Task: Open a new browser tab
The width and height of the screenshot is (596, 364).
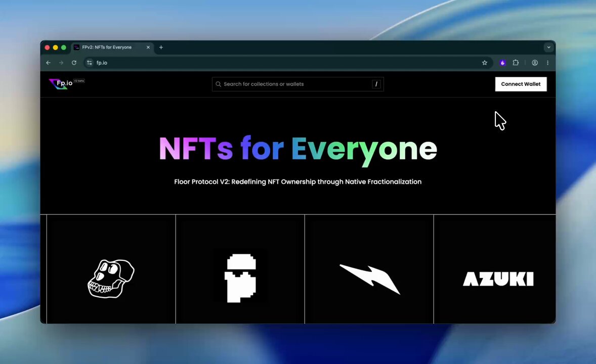Action: pyautogui.click(x=161, y=48)
